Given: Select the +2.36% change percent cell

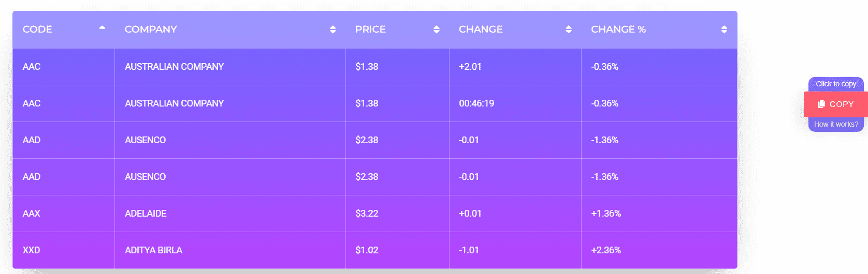Looking at the screenshot, I should 605,250.
